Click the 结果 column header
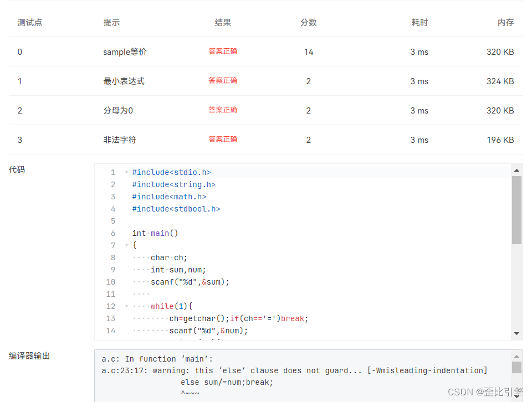Viewport: 532px width, 402px height. click(223, 23)
